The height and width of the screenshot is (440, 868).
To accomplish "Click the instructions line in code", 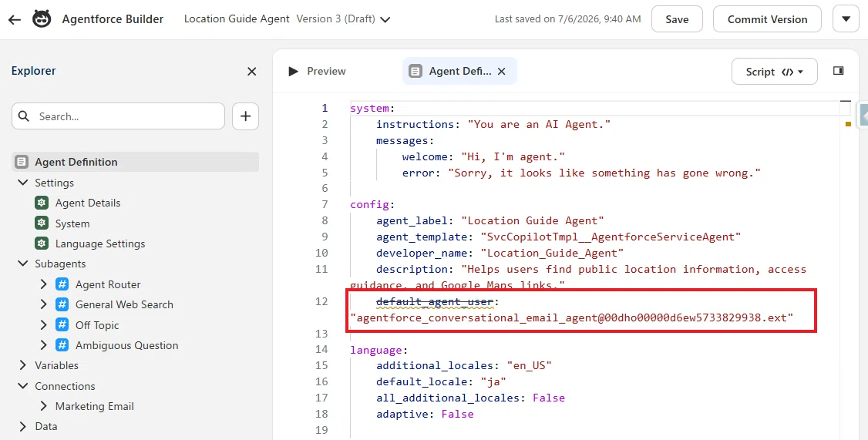I will 493,124.
